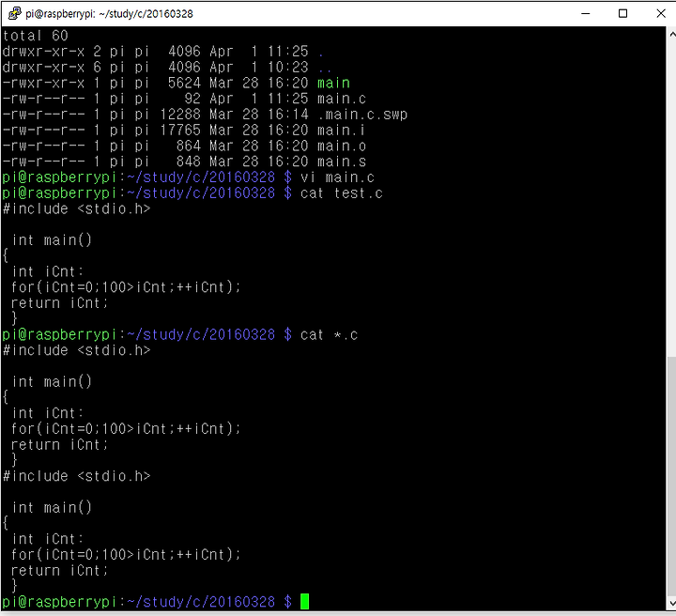This screenshot has height=616, width=676.
Task: Click the 'main.c' filename in the listing
Action: point(342,99)
